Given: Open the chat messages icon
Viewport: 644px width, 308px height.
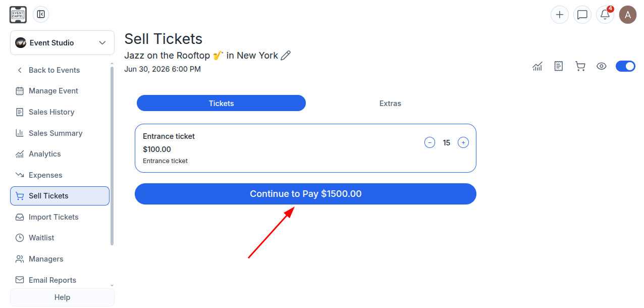Looking at the screenshot, I should 582,15.
